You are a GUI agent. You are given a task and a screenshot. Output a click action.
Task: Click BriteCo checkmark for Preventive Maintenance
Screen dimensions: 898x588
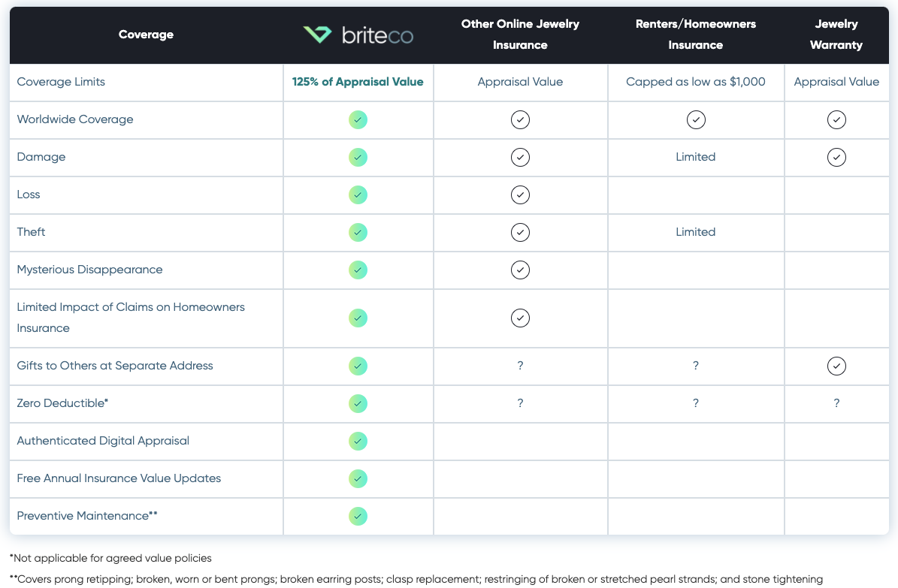tap(358, 516)
